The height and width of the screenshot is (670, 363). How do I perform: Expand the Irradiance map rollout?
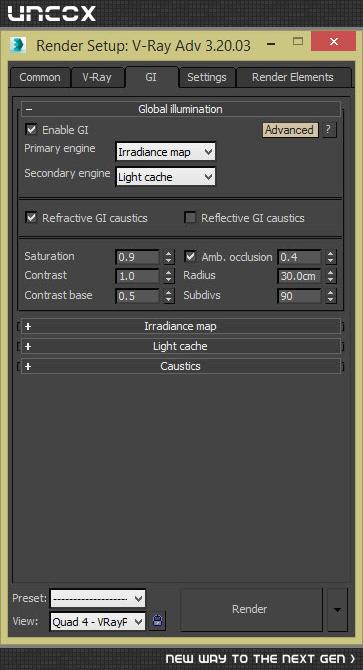coord(181,326)
